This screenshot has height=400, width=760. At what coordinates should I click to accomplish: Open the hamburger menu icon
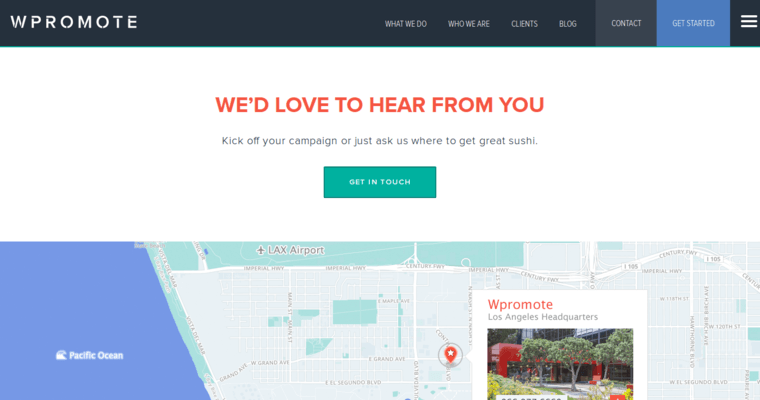pos(749,21)
